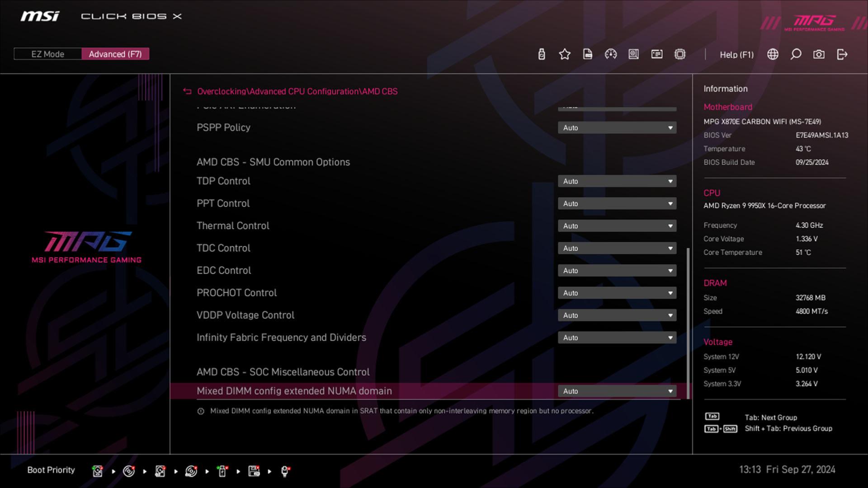Click the 4800 MT/s DRAM speed value
This screenshot has height=488, width=868.
(811, 311)
